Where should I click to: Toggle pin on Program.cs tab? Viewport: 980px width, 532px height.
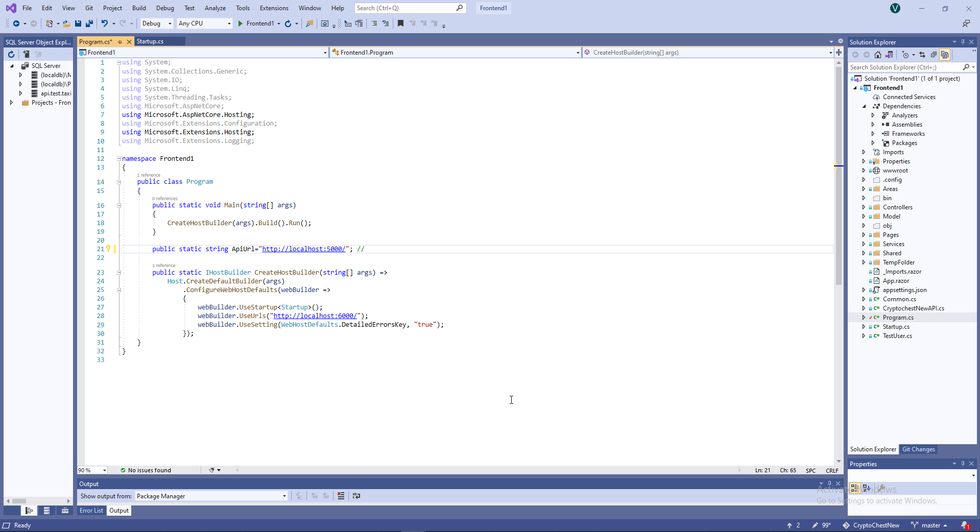click(120, 42)
